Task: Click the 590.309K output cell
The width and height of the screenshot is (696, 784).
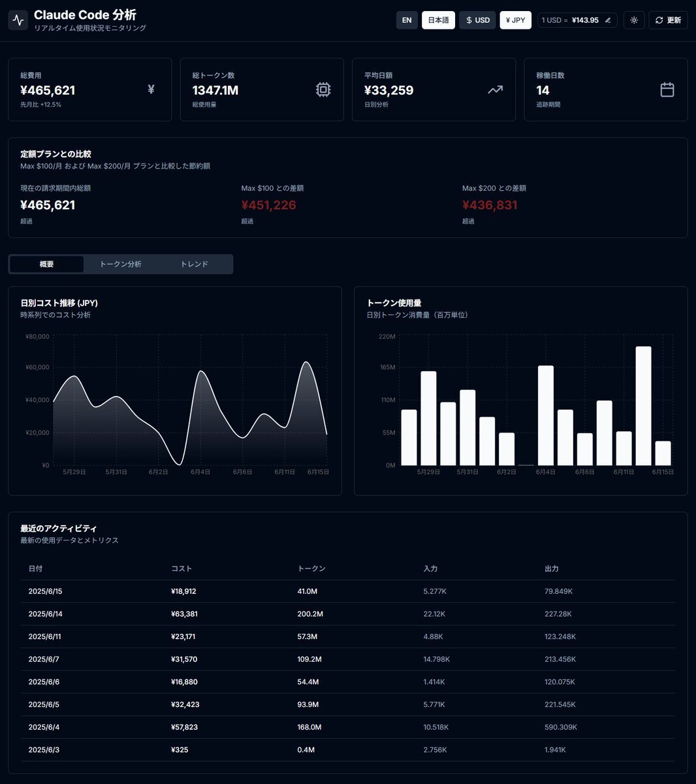Action: coord(561,727)
